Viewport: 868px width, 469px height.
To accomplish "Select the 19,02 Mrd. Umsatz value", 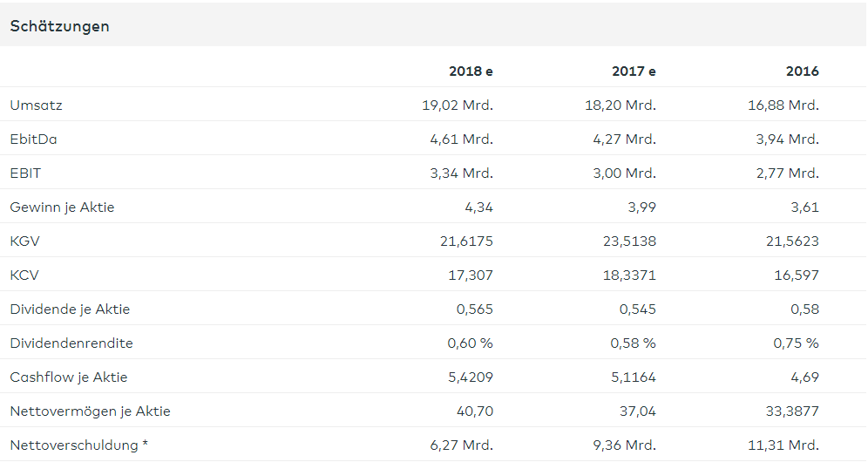I will pyautogui.click(x=458, y=105).
